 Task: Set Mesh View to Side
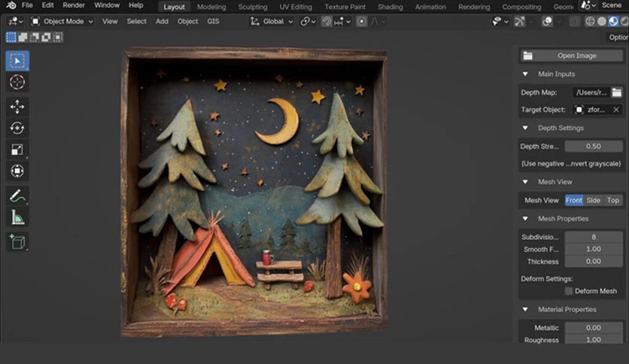pos(594,201)
